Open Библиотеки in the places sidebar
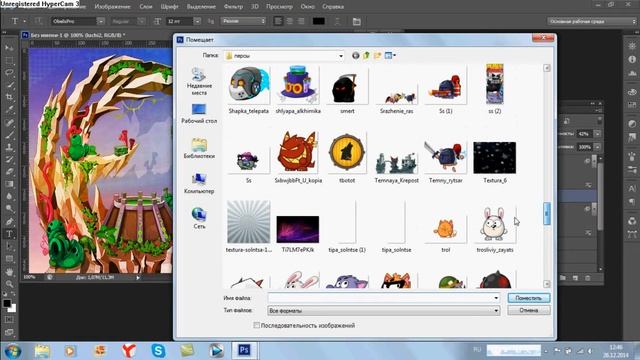The width and height of the screenshot is (640, 360). pos(199,149)
